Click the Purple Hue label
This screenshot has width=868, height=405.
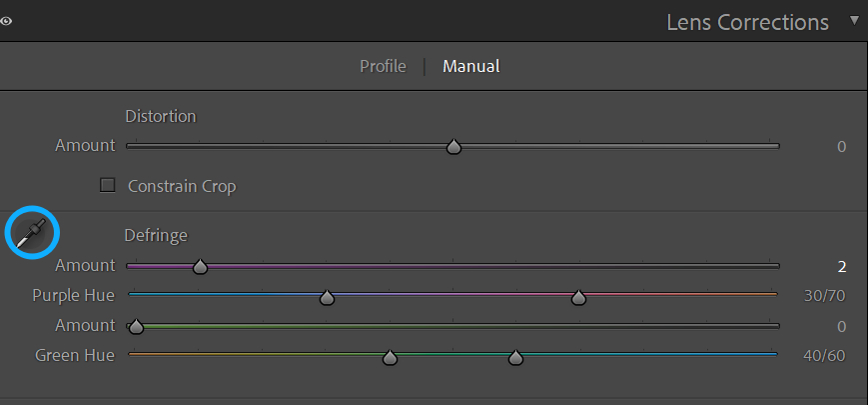coord(73,295)
